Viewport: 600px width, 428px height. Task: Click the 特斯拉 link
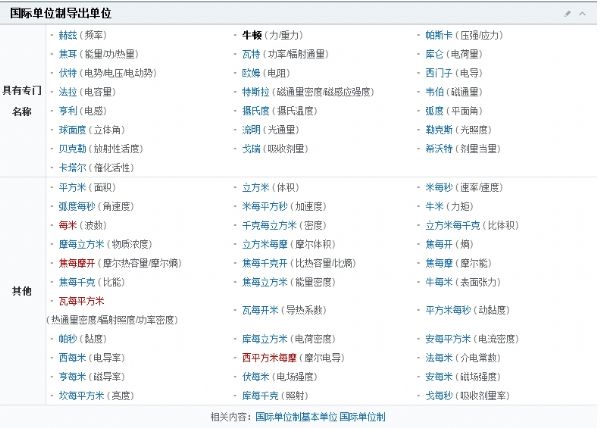pos(256,92)
